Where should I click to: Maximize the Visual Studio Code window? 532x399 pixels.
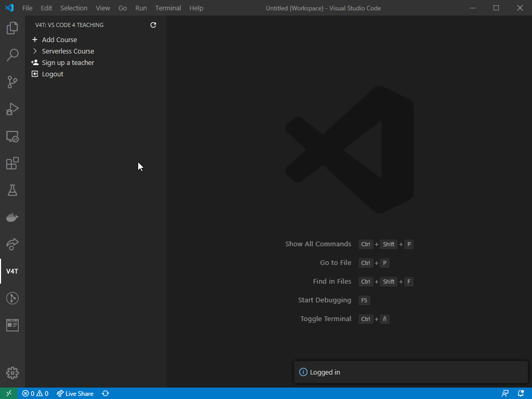click(496, 8)
